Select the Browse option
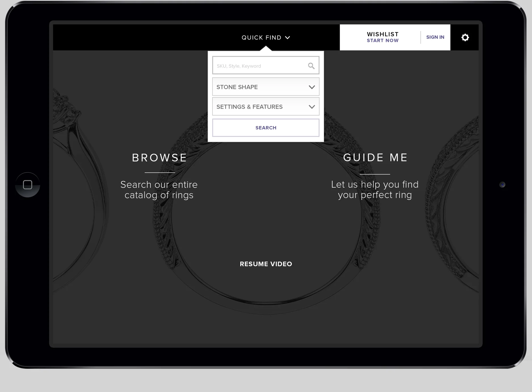The image size is (532, 392). [159, 158]
